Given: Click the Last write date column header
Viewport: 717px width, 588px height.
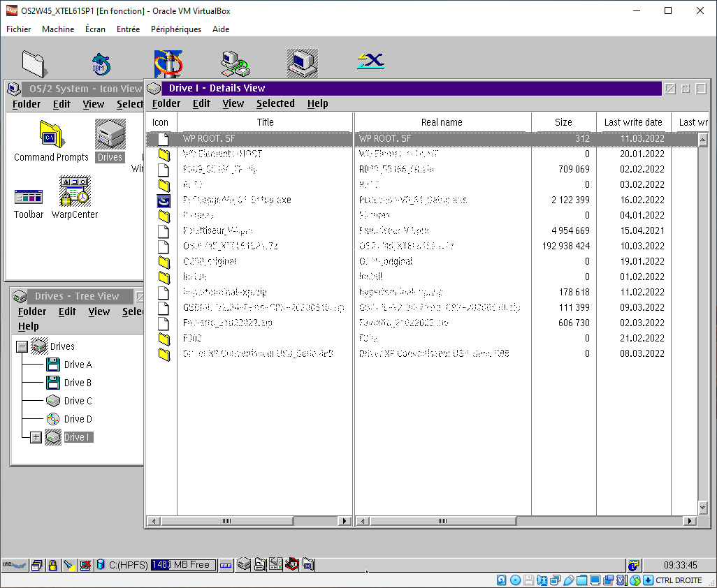Looking at the screenshot, I should point(633,122).
